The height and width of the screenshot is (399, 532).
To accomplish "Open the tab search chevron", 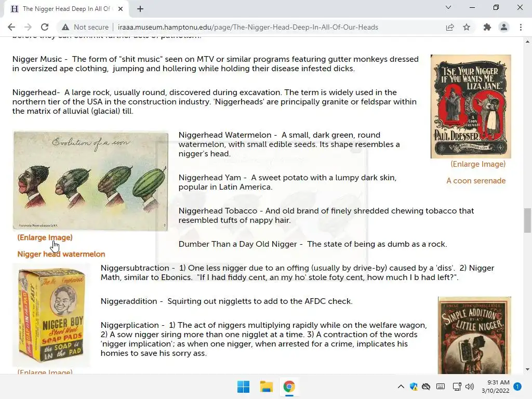I will click(x=448, y=7).
